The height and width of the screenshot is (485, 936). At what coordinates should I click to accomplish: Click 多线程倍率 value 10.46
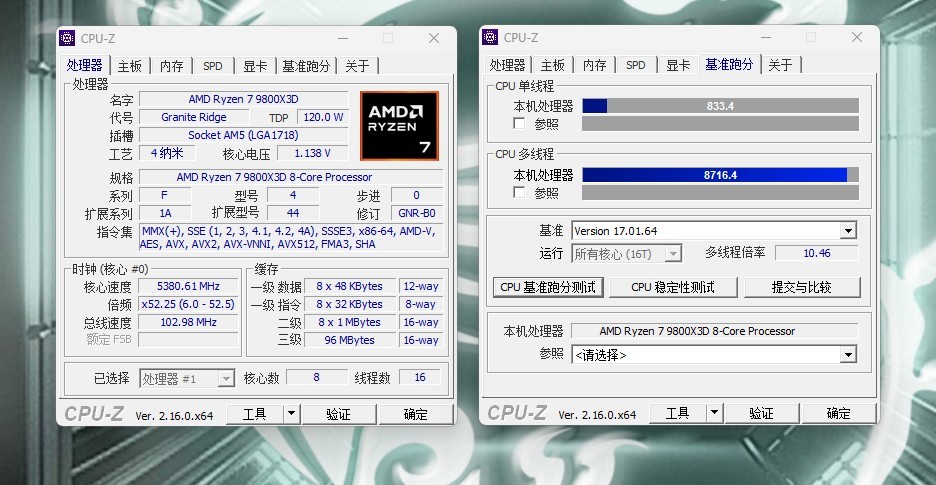click(817, 253)
